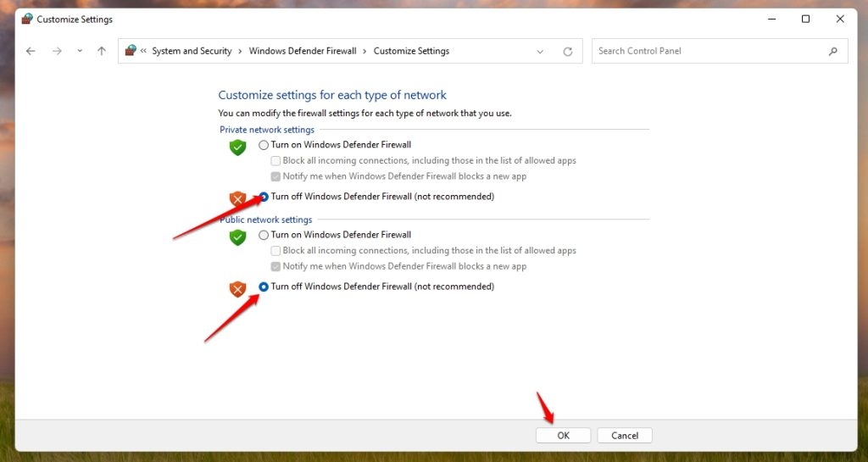Screen dimensions: 868x462
Task: Close the Customize Settings window
Action: pyautogui.click(x=840, y=19)
